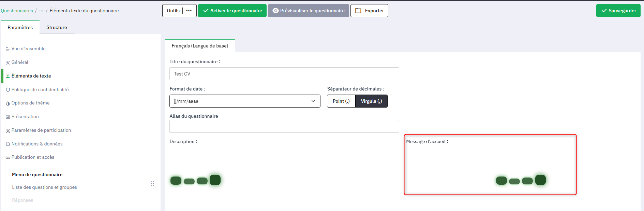Click the Vue d'ensemble list icon
The image size is (644, 211).
8,49
